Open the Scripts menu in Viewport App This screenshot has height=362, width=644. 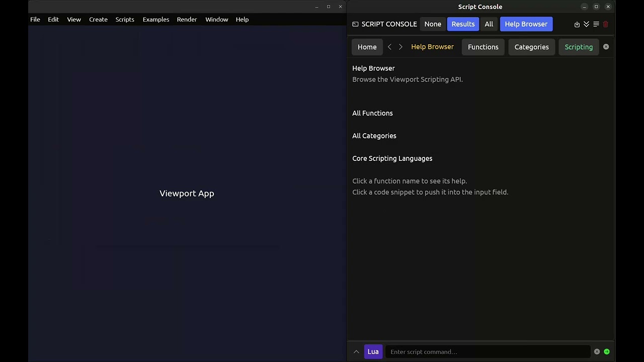pos(125,19)
